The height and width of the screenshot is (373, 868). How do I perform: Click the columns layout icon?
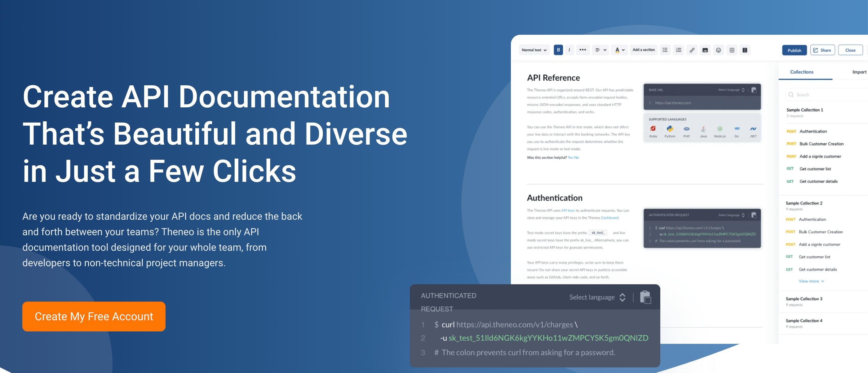coord(745,50)
